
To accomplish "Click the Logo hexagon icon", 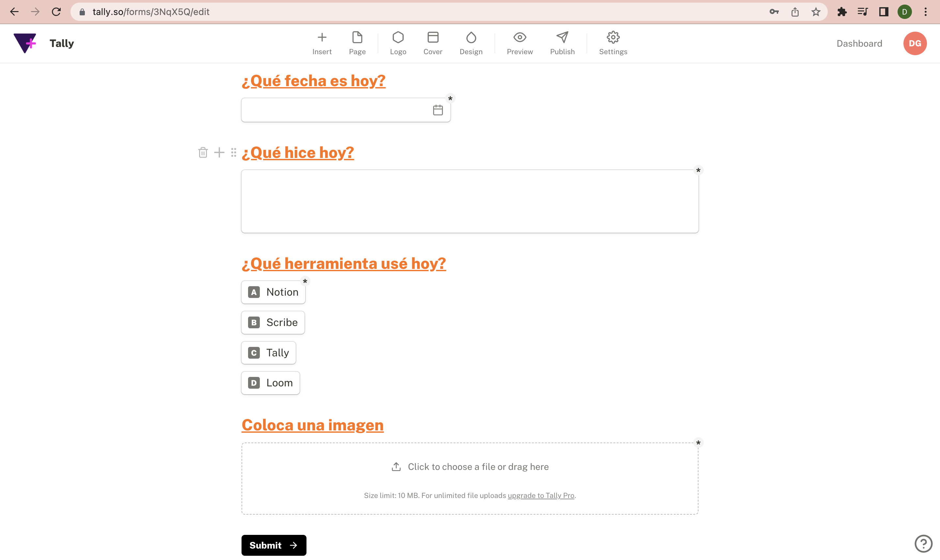I will point(398,37).
